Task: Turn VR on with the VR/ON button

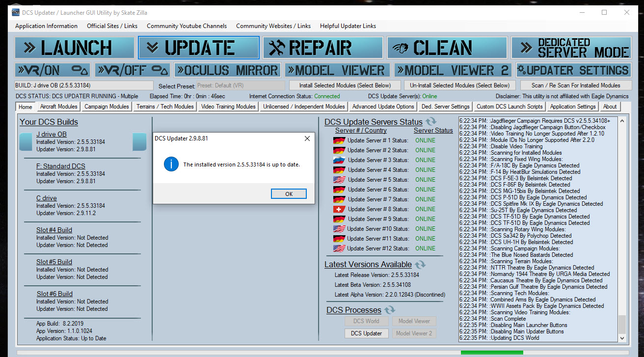Action: 53,70
